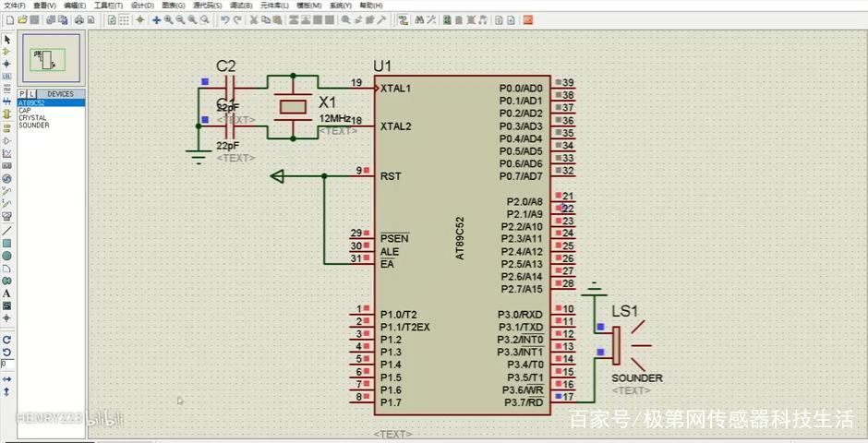Image resolution: width=868 pixels, height=443 pixels.
Task: Select SOUNDER in the devices list
Action: pyautogui.click(x=52, y=125)
